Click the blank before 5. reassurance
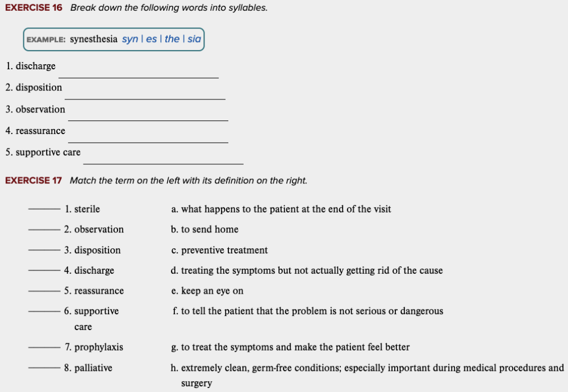This screenshot has height=392, width=568. [44, 291]
